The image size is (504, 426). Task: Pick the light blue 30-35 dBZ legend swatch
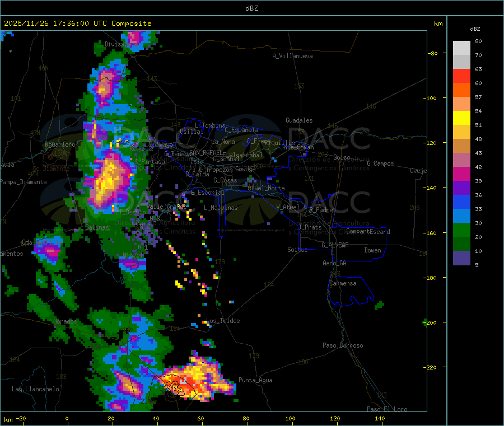tap(461, 216)
